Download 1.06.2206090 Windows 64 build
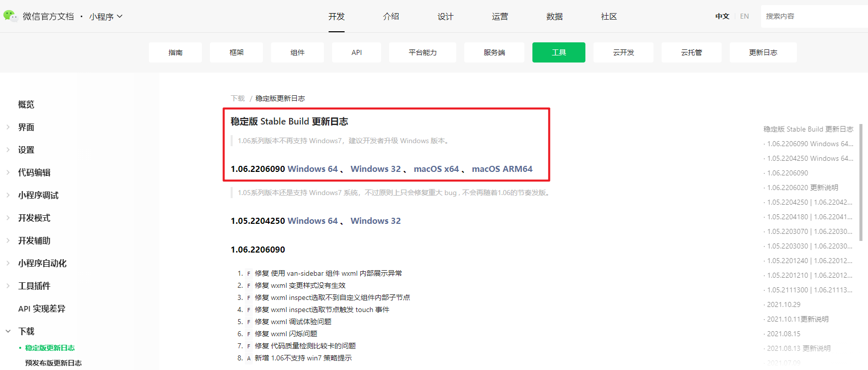Viewport: 868px width, 370px height. (x=313, y=169)
